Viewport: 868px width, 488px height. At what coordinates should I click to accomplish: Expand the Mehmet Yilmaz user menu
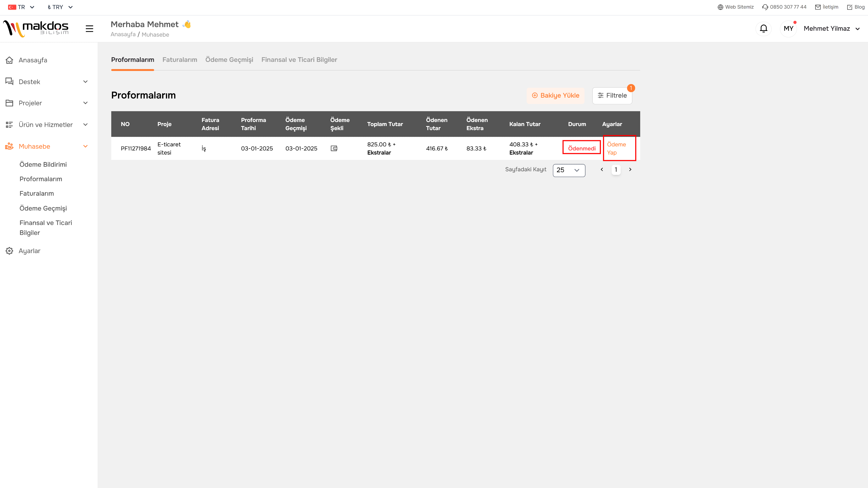click(x=832, y=29)
